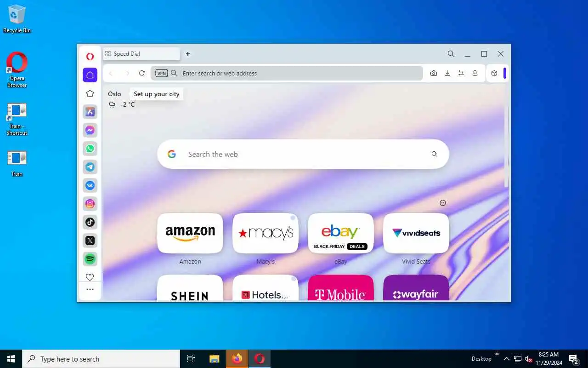Search open tabs with magnifier icon
Screen dimensions: 588x368
pos(451,54)
